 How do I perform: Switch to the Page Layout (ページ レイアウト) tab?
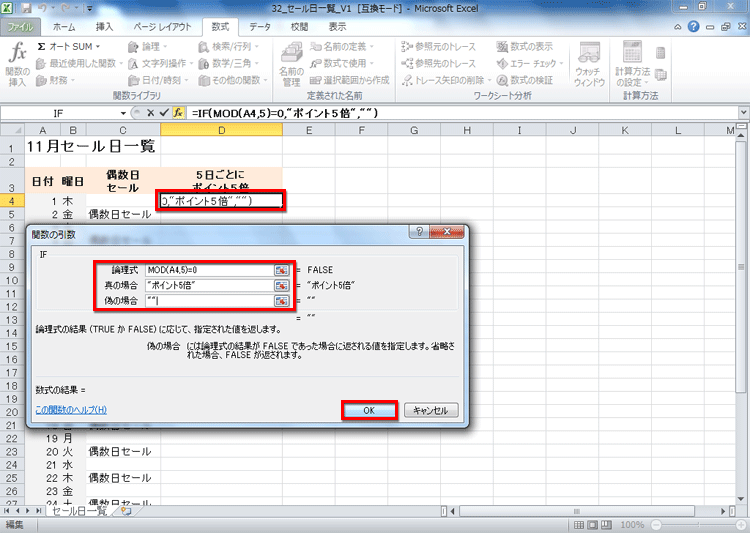162,27
